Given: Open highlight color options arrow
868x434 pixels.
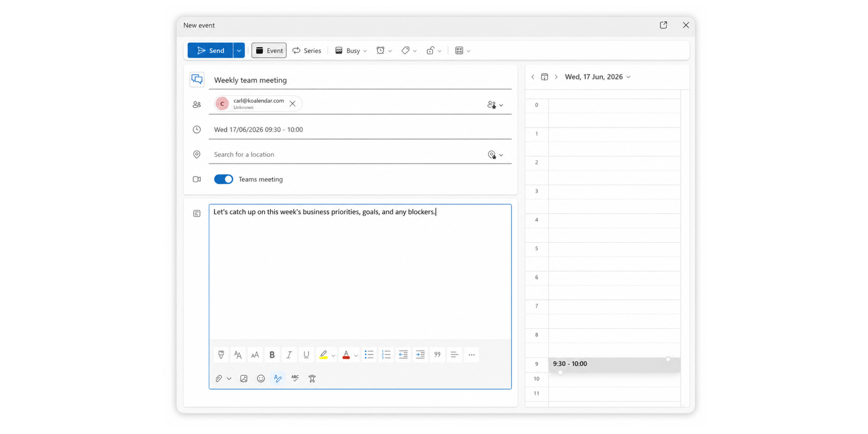Looking at the screenshot, I should point(333,355).
